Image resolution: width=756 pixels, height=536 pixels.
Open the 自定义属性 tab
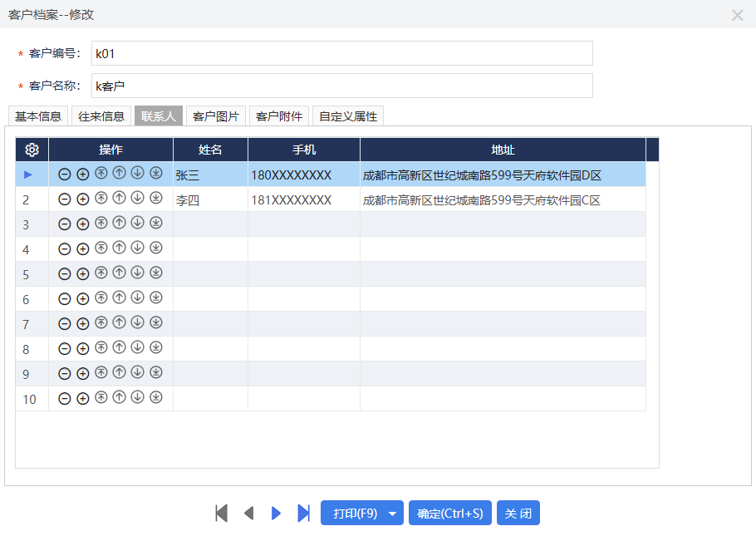pos(348,116)
